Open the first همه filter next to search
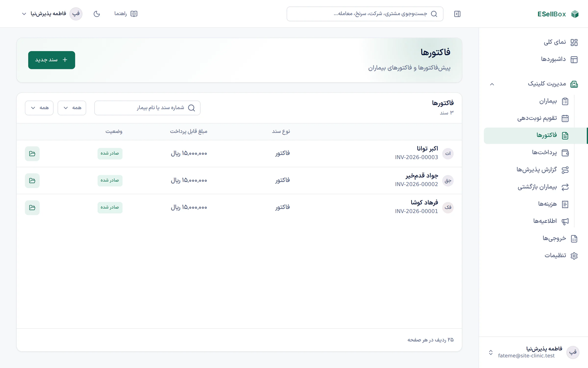Image resolution: width=588 pixels, height=368 pixels. tap(72, 108)
